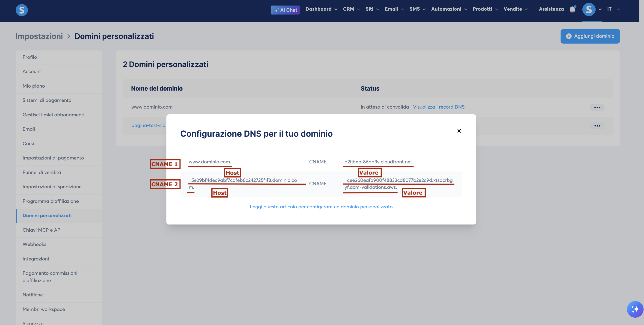Close the DNS configuration dialog
The height and width of the screenshot is (325, 644).
pos(459,131)
